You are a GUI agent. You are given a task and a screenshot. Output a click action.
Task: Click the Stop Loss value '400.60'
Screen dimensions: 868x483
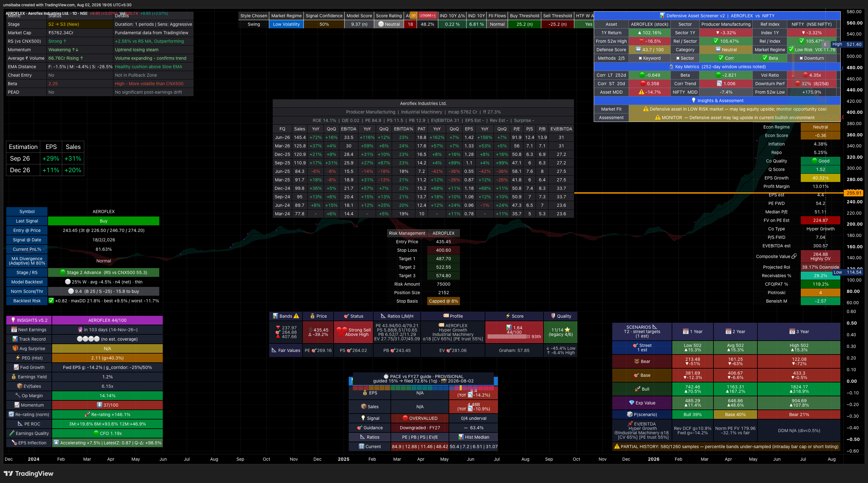click(x=444, y=250)
